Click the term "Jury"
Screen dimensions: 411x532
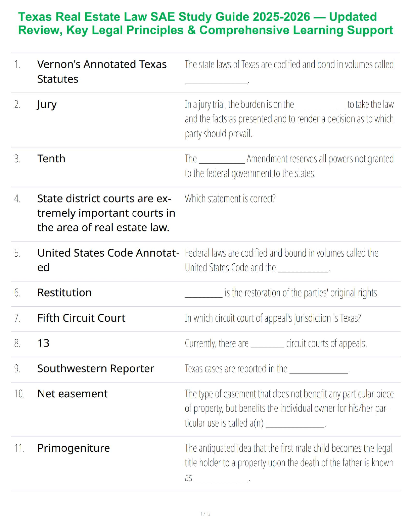click(47, 104)
